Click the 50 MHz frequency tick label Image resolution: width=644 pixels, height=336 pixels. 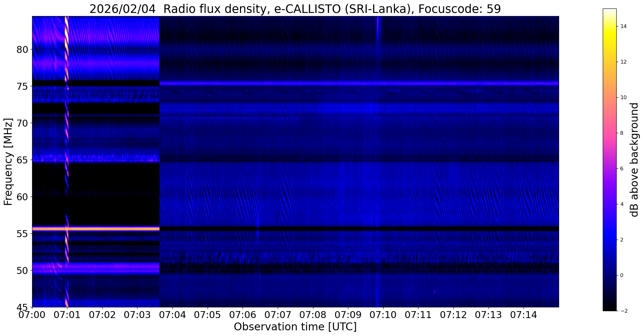[23, 271]
